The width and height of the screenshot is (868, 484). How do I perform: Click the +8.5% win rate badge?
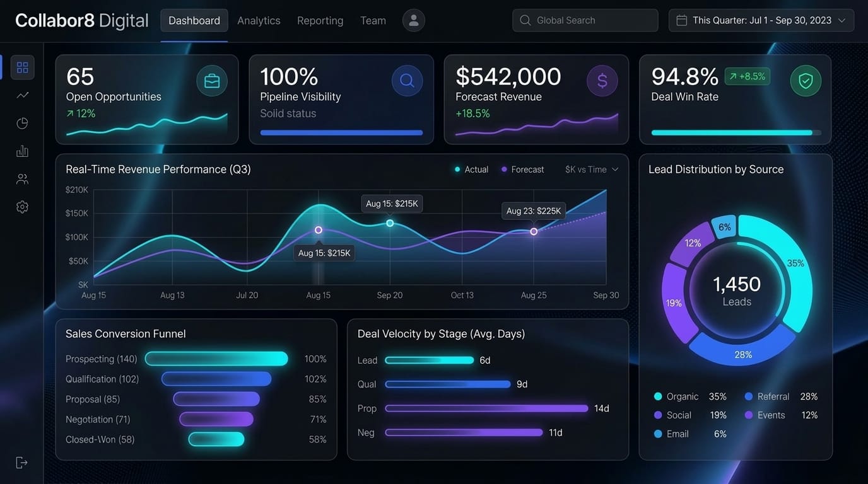click(747, 76)
